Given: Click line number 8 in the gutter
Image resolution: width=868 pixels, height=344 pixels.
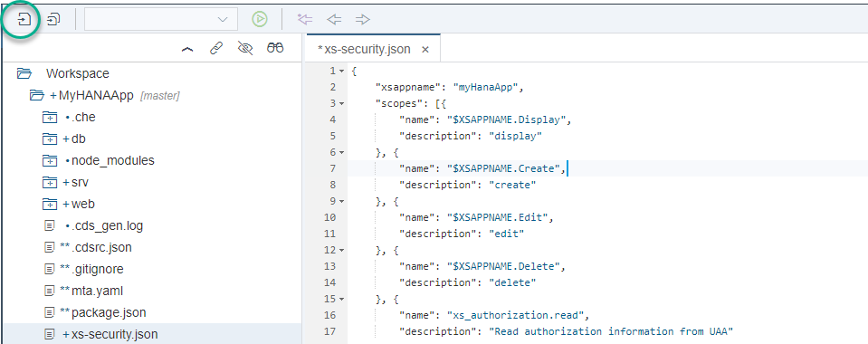Looking at the screenshot, I should pyautogui.click(x=333, y=185).
